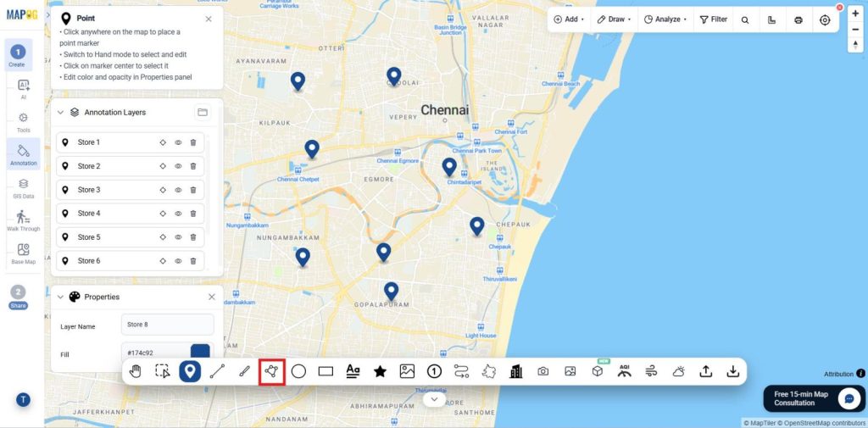The image size is (868, 428).
Task: Collapse the side panel arrow near logo
Action: pyautogui.click(x=48, y=15)
